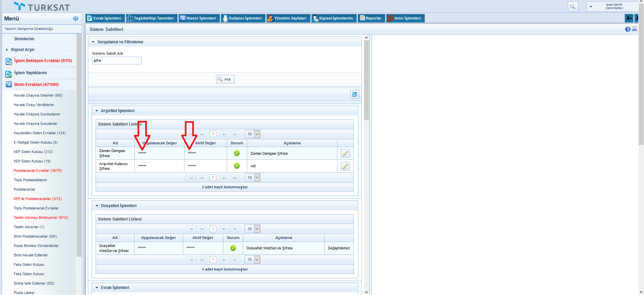644x295 pixels.
Task: Open the Evrak İşlemleri menu
Action: click(105, 18)
